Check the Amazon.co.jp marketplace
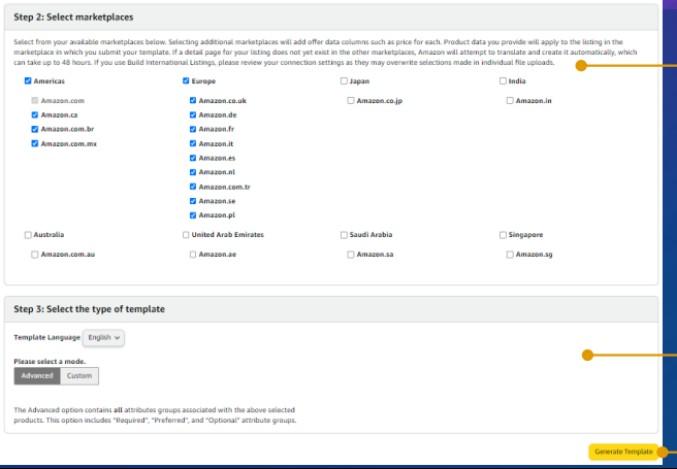This screenshot has width=677, height=469. click(x=351, y=100)
